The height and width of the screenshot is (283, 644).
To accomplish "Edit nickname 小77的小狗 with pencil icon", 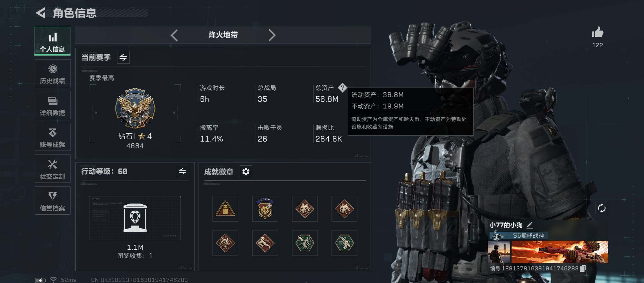I will pyautogui.click(x=529, y=225).
